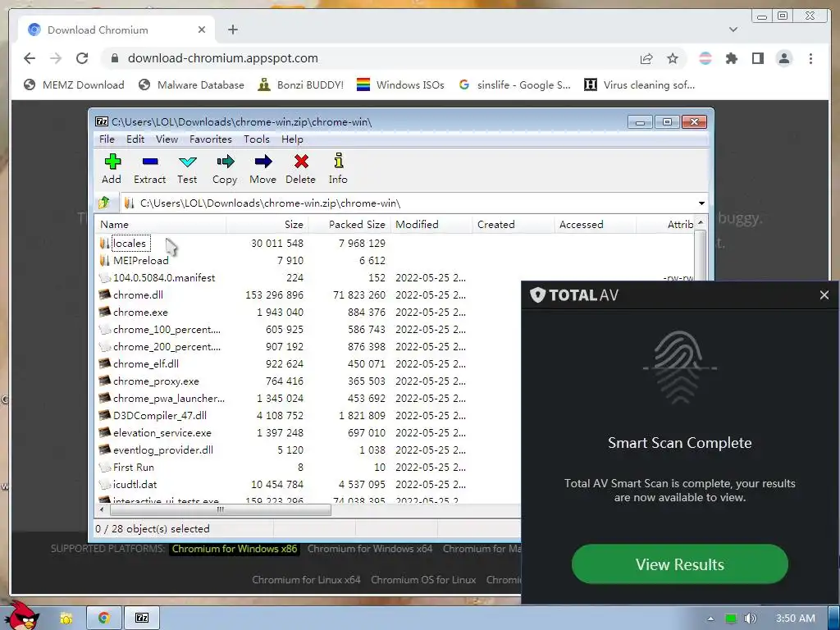Toggle Chrome side panel icon
840x630 pixels.
pos(757,58)
